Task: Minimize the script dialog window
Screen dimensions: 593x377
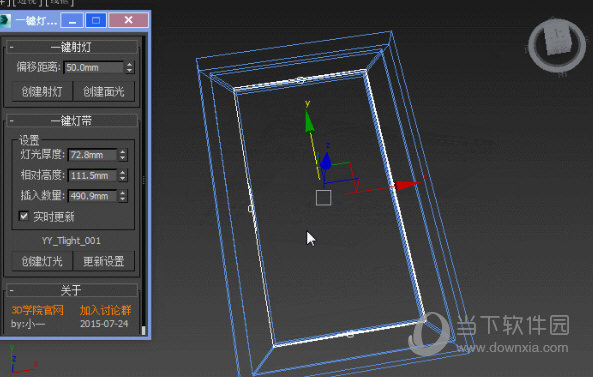Action: (x=72, y=20)
